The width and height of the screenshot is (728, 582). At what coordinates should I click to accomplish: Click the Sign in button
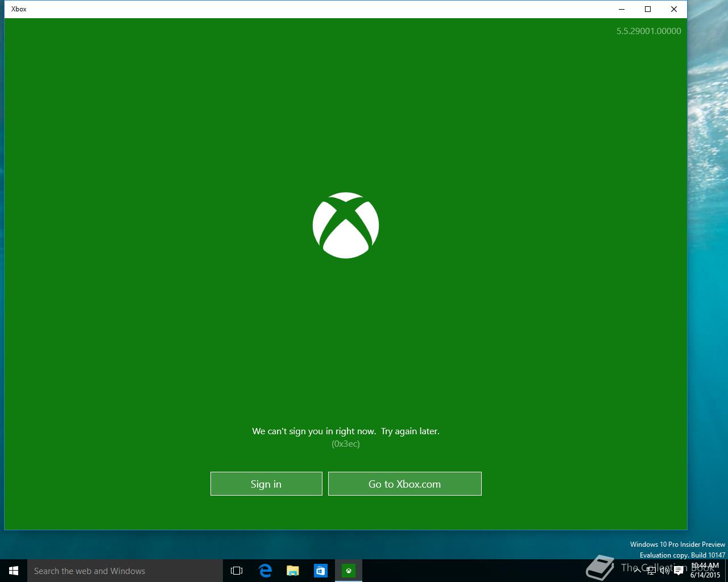[266, 484]
